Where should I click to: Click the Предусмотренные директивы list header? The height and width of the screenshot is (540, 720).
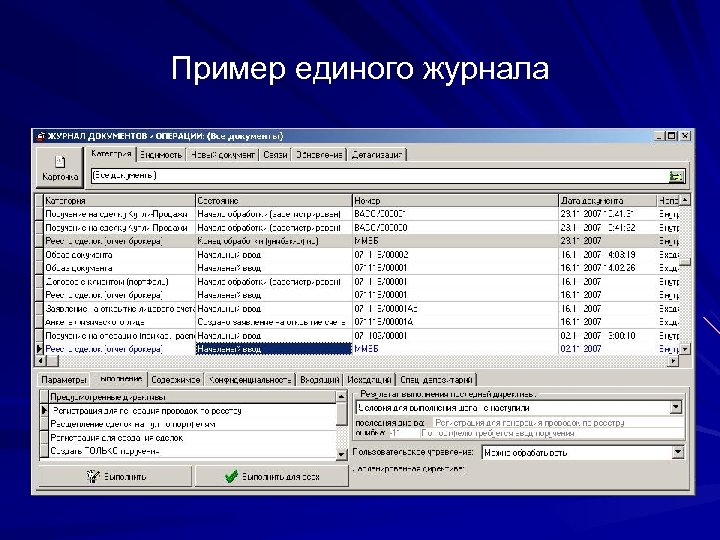[x=192, y=397]
